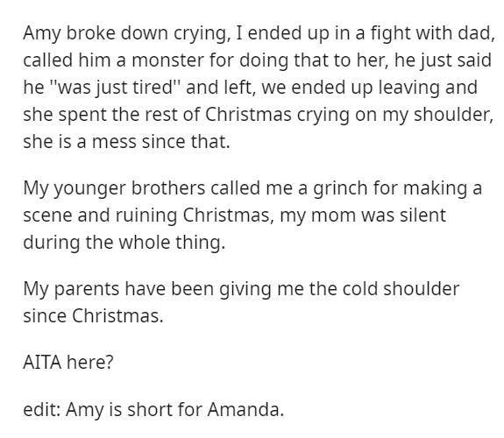This screenshot has width=504, height=438.
Task: Click the paragraph starting 'Amy broke down crying'
Action: (x=259, y=87)
